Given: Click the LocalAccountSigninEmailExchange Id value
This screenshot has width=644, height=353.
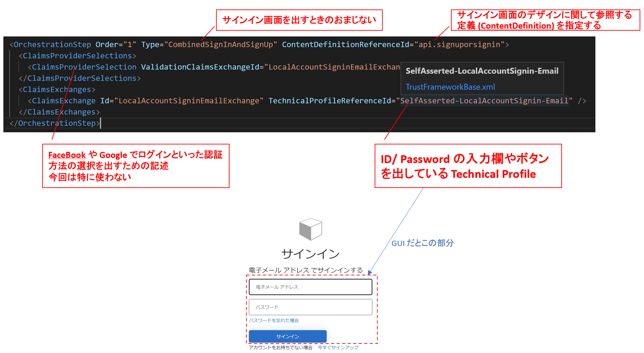Looking at the screenshot, I should 189,101.
